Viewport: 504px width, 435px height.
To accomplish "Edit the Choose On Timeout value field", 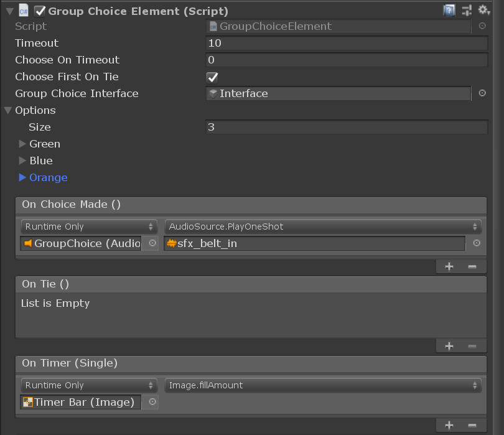I will [347, 60].
